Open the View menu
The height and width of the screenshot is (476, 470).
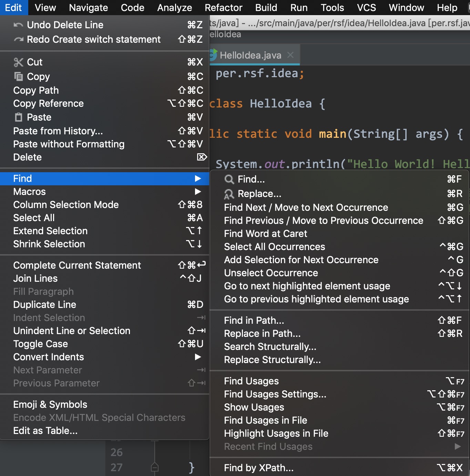[45, 8]
